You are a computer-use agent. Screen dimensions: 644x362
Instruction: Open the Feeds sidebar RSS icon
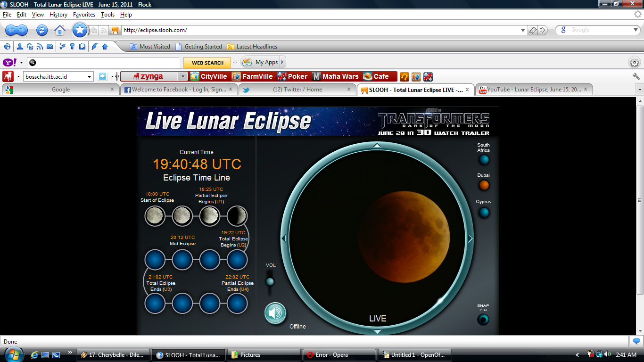click(x=40, y=47)
